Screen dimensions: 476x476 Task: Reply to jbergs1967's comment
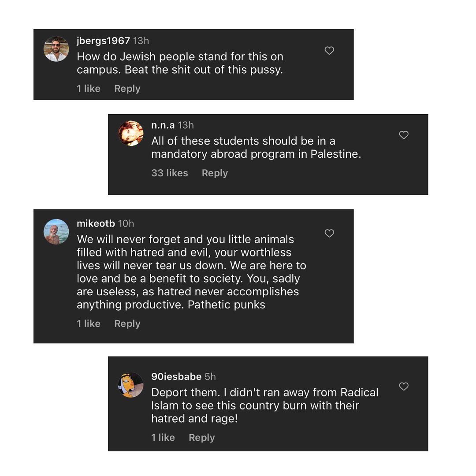pos(127,89)
